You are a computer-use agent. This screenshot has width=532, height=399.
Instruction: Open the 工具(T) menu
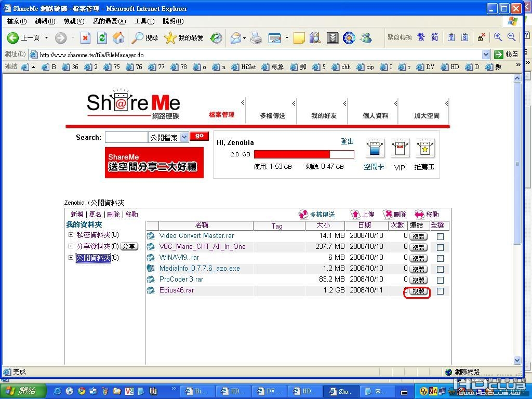coord(144,21)
